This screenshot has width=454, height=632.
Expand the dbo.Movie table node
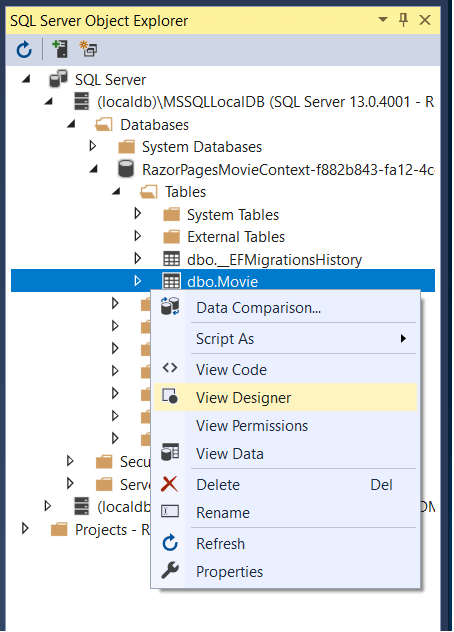coord(137,281)
